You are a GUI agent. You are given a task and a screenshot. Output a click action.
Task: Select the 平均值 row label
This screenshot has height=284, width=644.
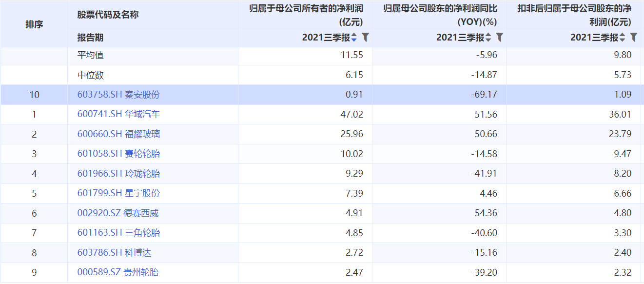(91, 55)
